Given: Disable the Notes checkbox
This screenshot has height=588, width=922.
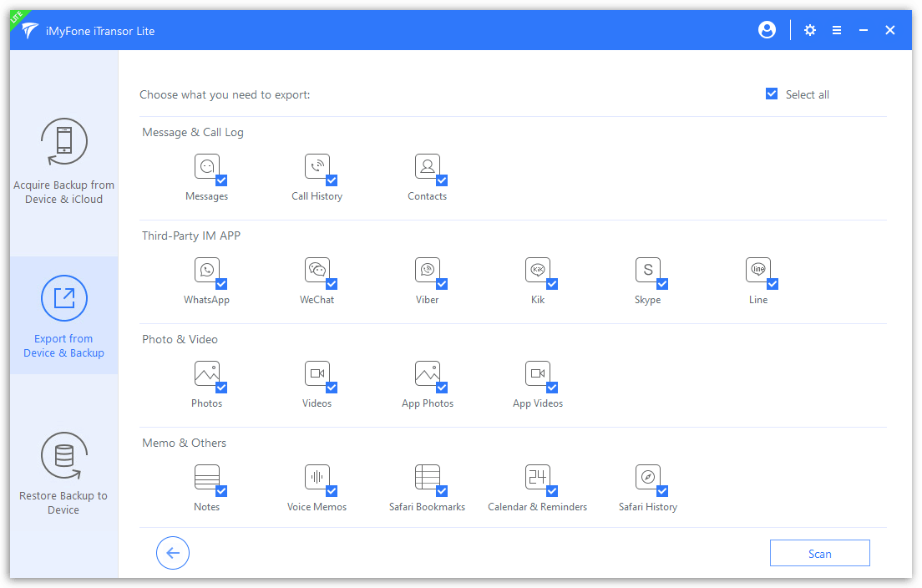Looking at the screenshot, I should point(221,491).
